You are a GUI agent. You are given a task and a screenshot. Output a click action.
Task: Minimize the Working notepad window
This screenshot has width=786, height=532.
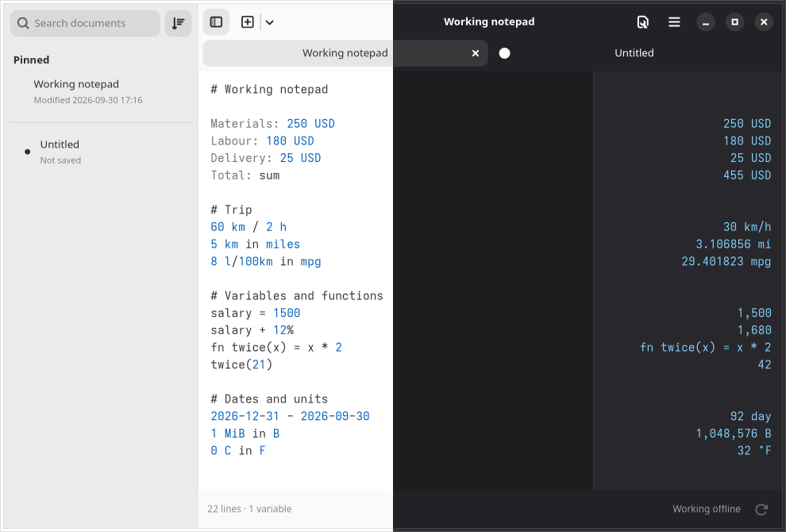coord(705,22)
